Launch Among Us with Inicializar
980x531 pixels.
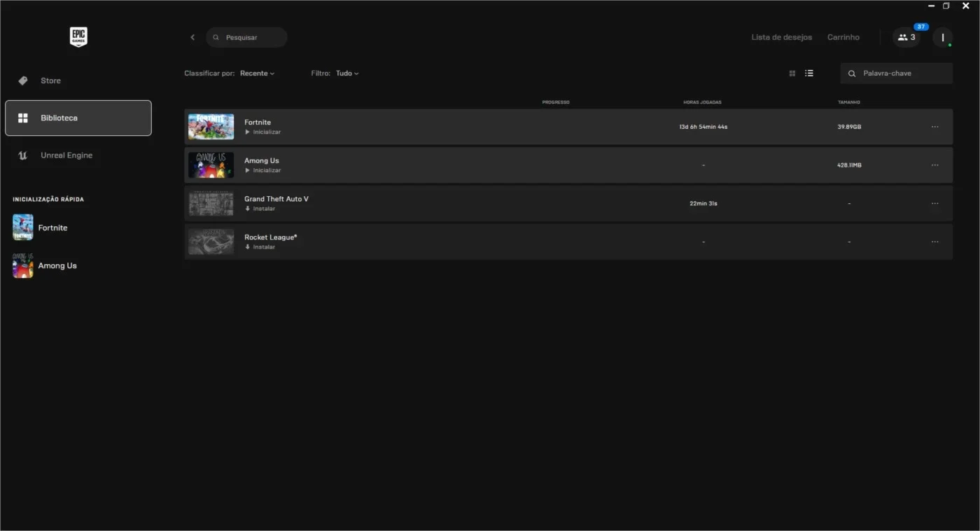[262, 170]
